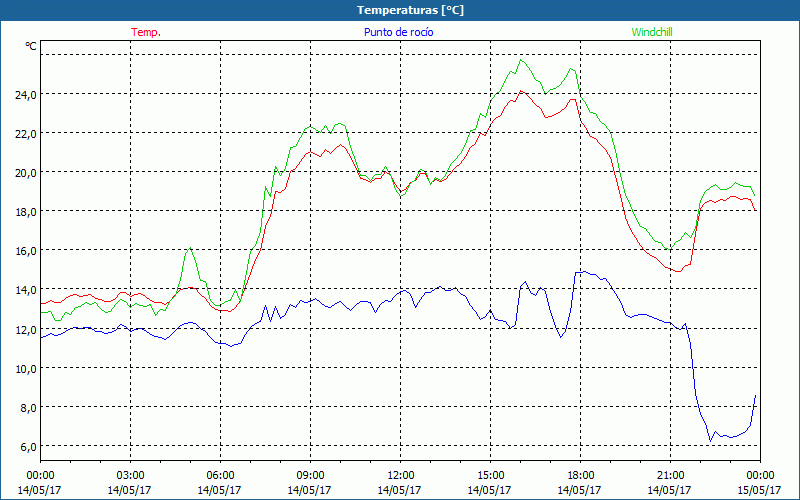Click the 06:00 time label

click(220, 476)
